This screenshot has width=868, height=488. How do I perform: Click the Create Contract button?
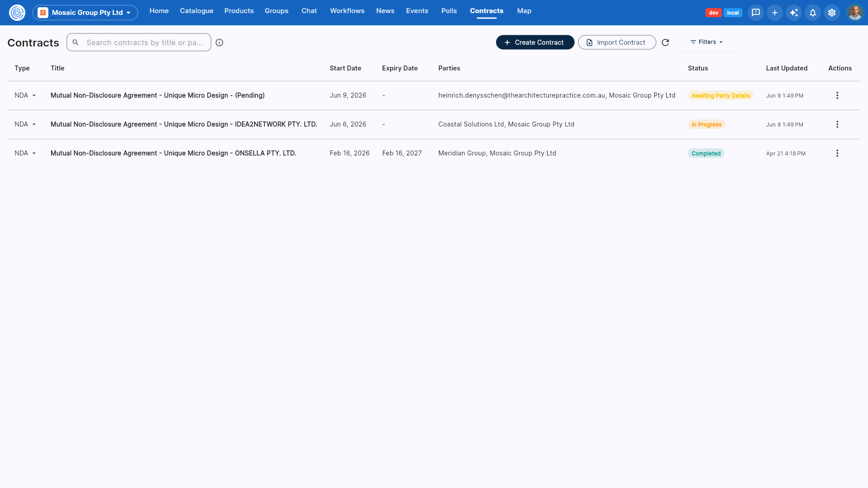coord(535,42)
